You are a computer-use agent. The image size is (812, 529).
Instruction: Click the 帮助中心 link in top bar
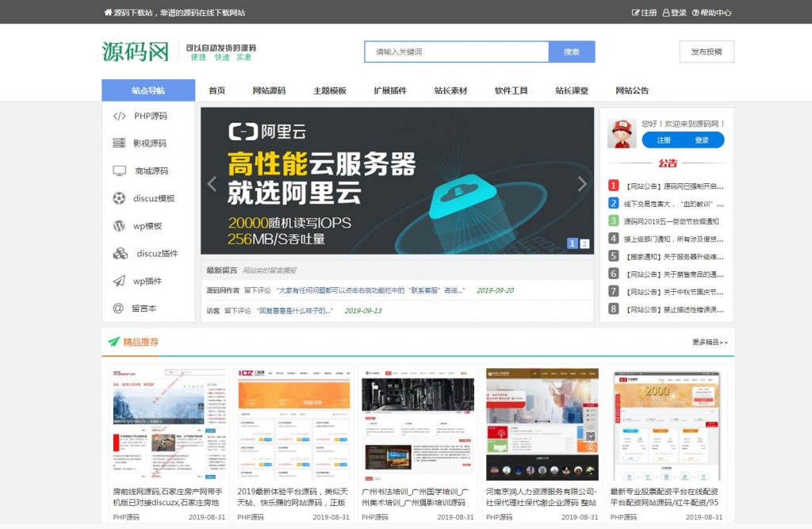715,13
